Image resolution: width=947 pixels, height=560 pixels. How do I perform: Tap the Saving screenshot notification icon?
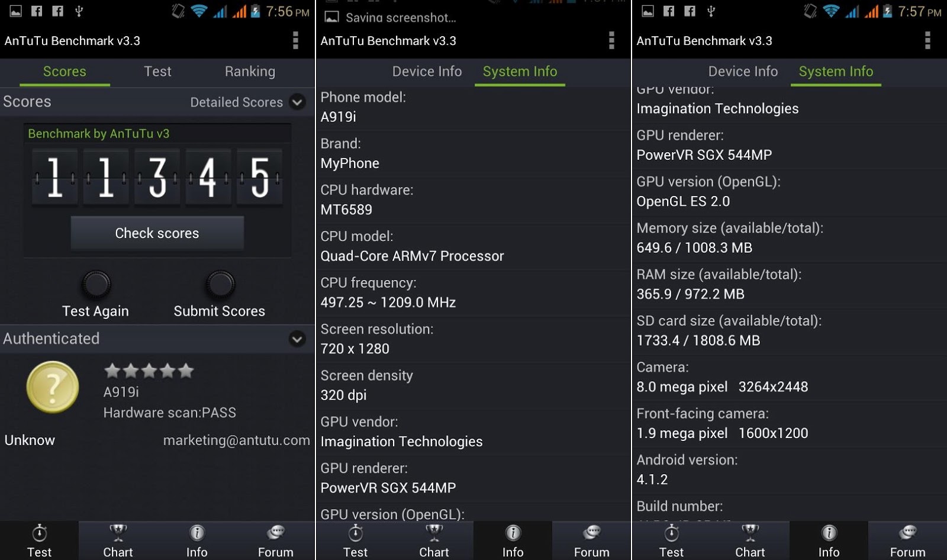[332, 17]
